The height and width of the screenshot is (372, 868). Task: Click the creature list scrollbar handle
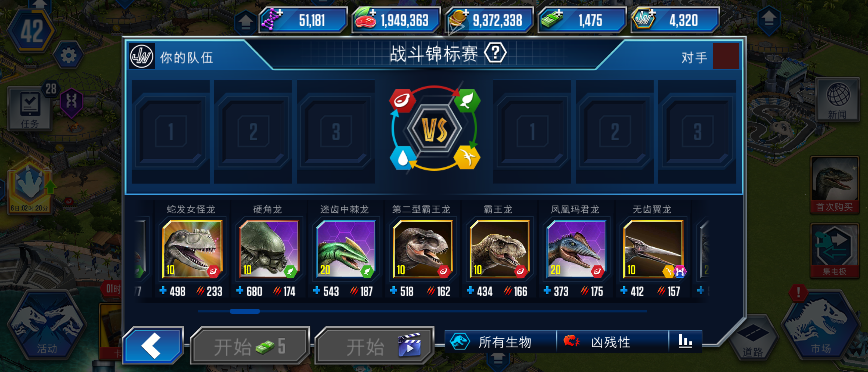245,311
